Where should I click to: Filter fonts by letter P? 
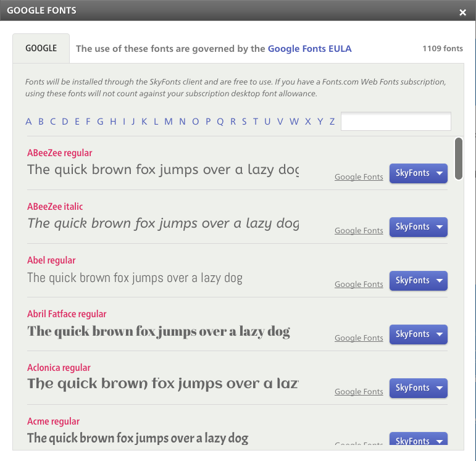tap(208, 122)
